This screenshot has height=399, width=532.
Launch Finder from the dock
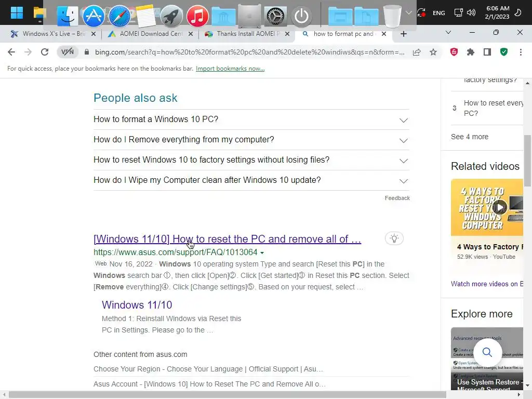[67, 16]
